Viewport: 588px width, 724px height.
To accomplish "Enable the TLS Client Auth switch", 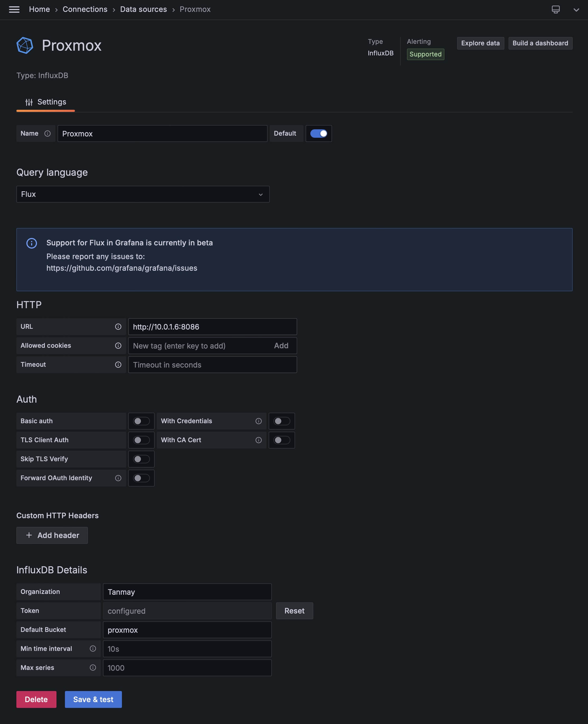I will click(141, 440).
